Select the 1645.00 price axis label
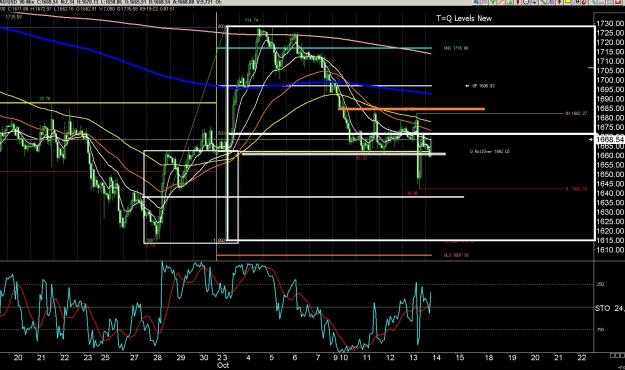 coord(610,184)
